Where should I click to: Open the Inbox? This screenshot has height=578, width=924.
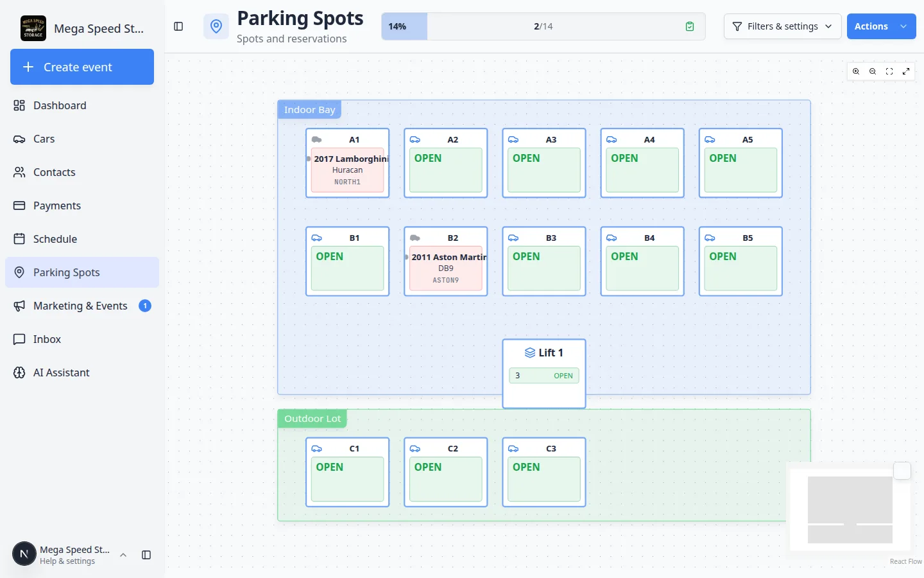click(x=82, y=339)
